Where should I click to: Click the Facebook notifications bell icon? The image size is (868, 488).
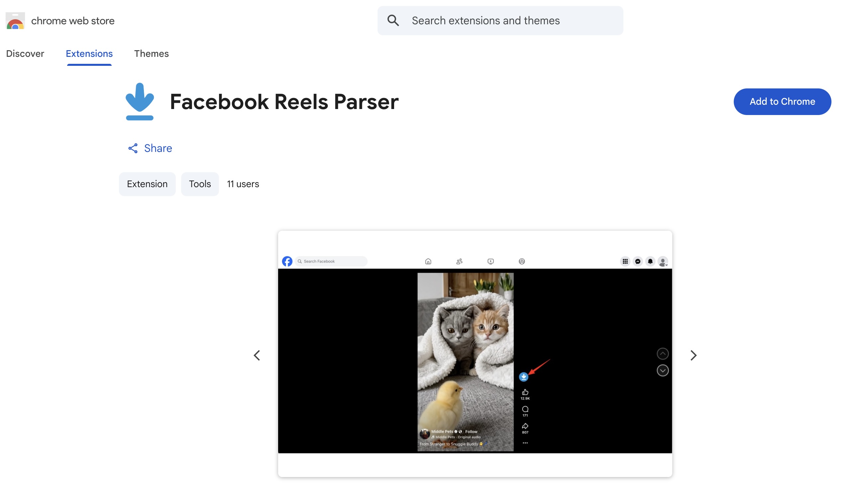(650, 261)
